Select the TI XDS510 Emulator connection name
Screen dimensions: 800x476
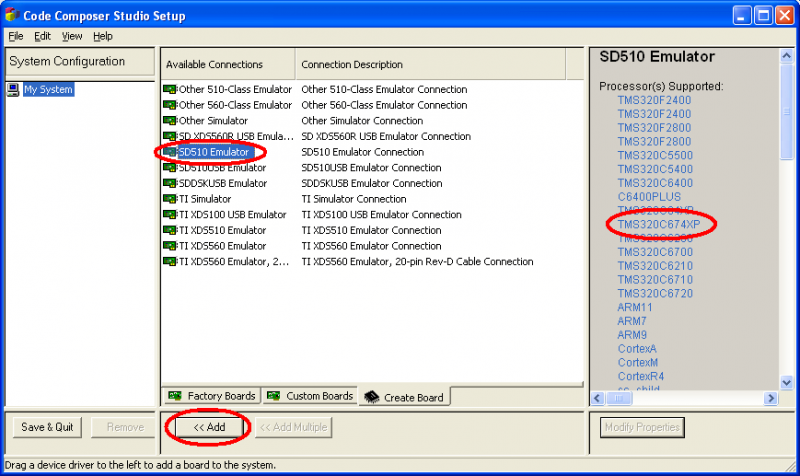(x=222, y=230)
